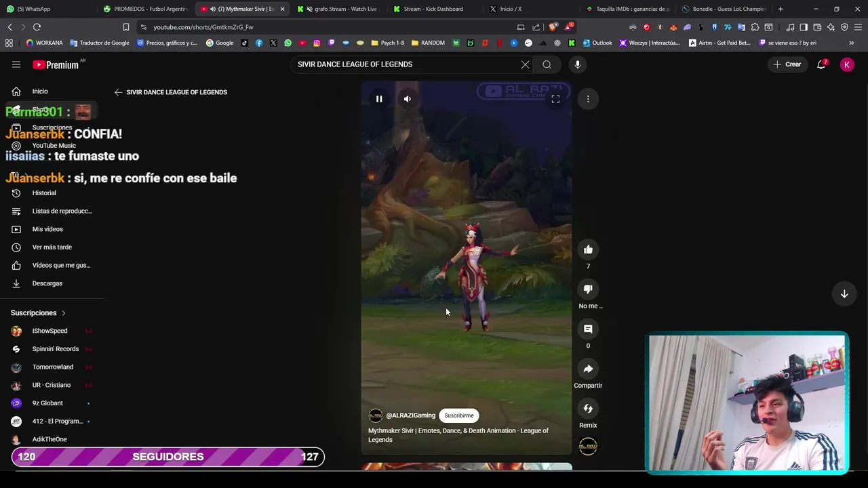868x488 pixels.
Task: Go to next Short with down arrow
Action: (844, 294)
